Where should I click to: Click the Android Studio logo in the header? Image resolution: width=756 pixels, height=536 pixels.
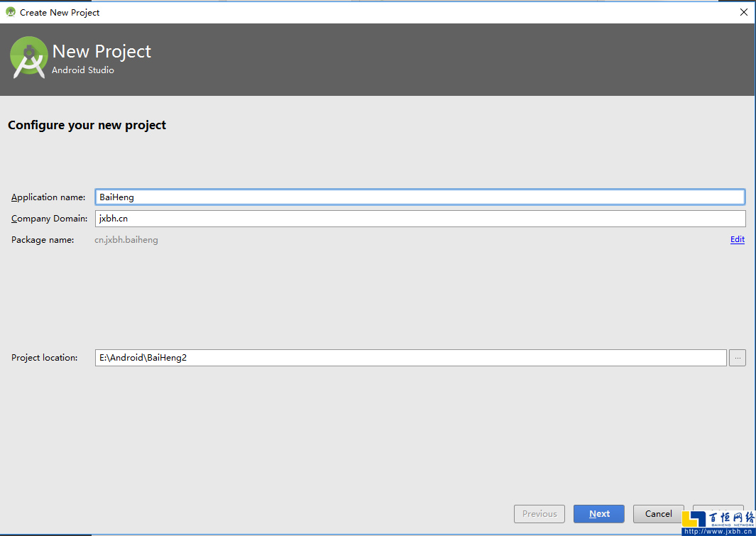point(29,58)
